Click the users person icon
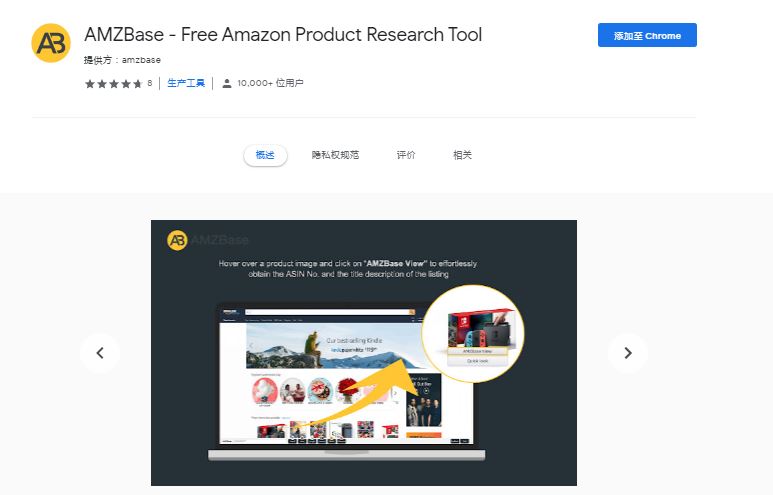The height and width of the screenshot is (495, 773). [227, 83]
